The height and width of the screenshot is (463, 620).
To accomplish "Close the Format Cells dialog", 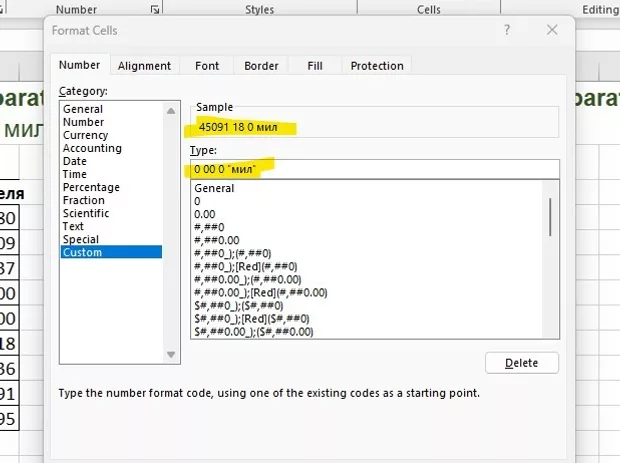I will coord(552,31).
